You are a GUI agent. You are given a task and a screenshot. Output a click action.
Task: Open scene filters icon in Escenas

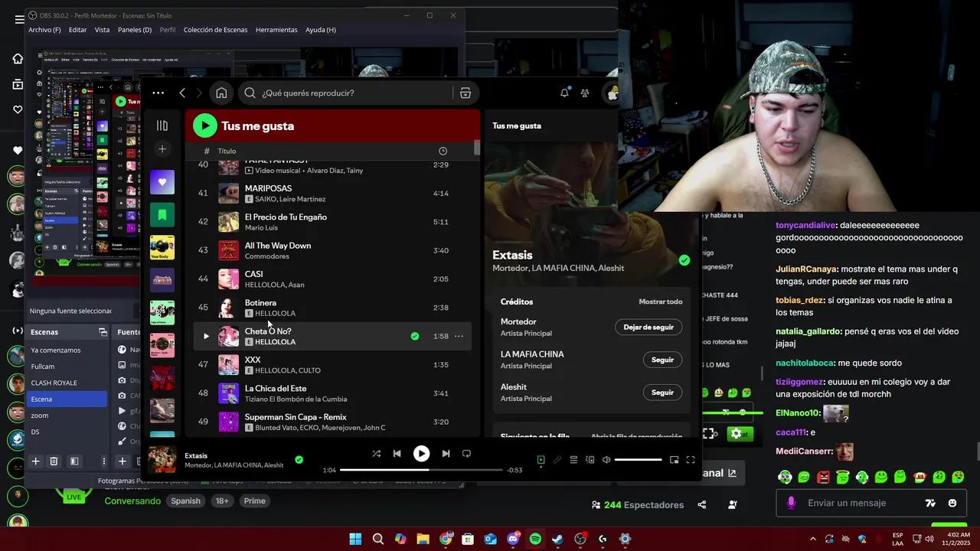tap(74, 461)
